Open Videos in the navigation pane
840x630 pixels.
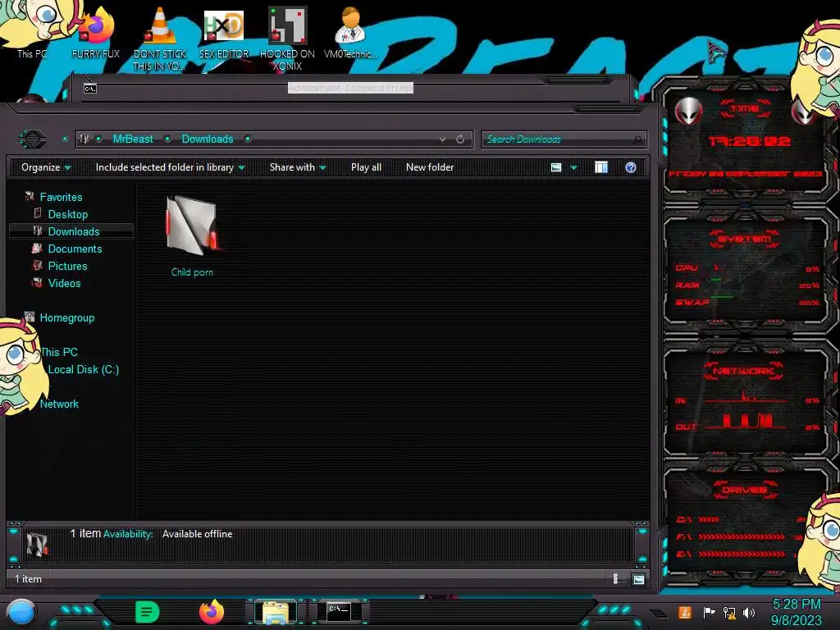(x=64, y=283)
